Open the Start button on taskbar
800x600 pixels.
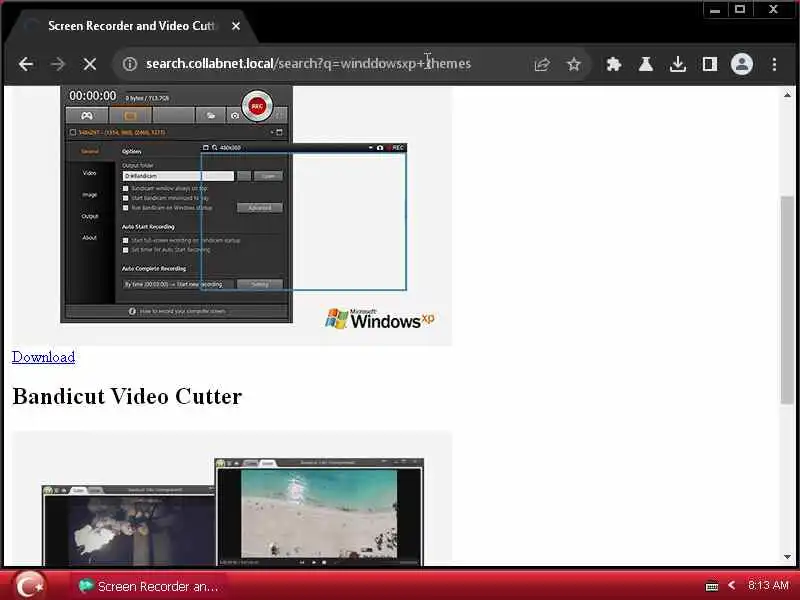point(30,585)
